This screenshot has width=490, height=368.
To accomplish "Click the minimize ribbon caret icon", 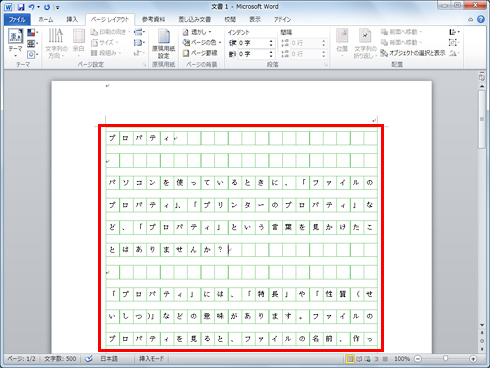I will pos(470,20).
